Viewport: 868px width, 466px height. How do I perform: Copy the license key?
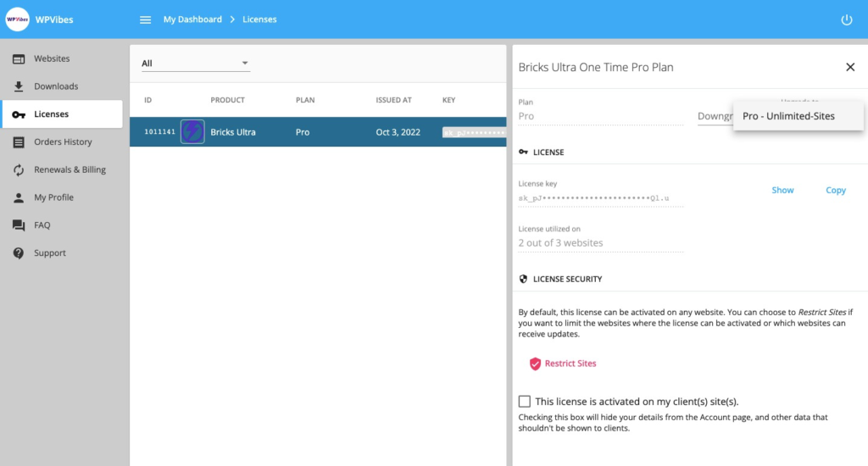(x=835, y=190)
